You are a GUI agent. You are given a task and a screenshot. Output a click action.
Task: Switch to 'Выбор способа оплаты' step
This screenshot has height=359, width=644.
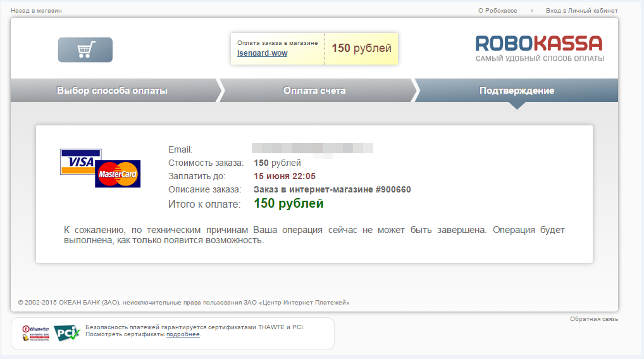(112, 91)
